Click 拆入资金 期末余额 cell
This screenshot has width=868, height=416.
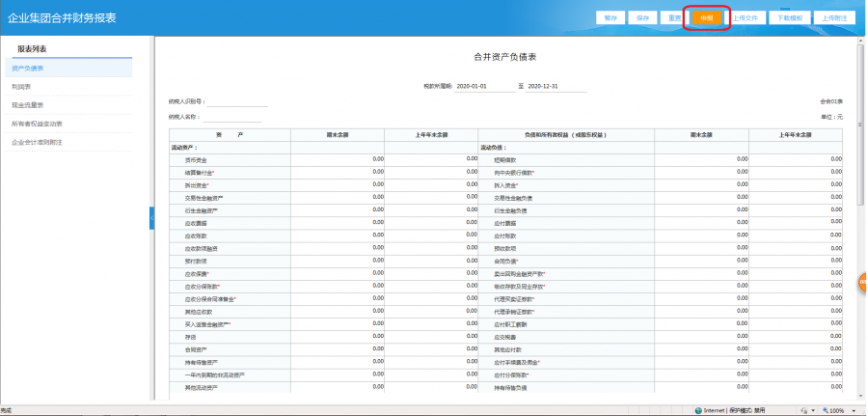click(x=701, y=185)
